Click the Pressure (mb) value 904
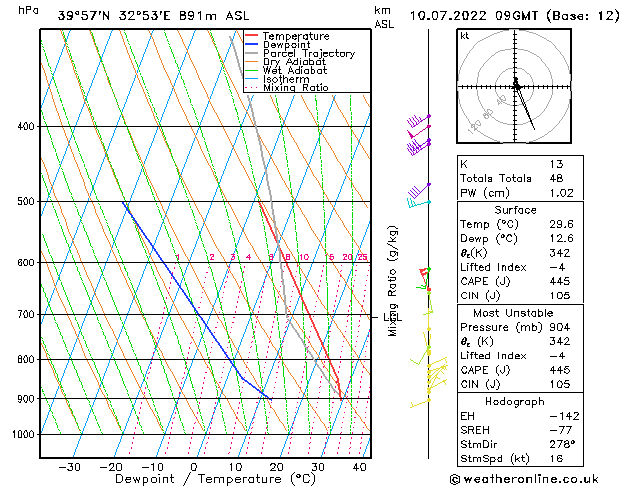The width and height of the screenshot is (629, 486). click(560, 327)
